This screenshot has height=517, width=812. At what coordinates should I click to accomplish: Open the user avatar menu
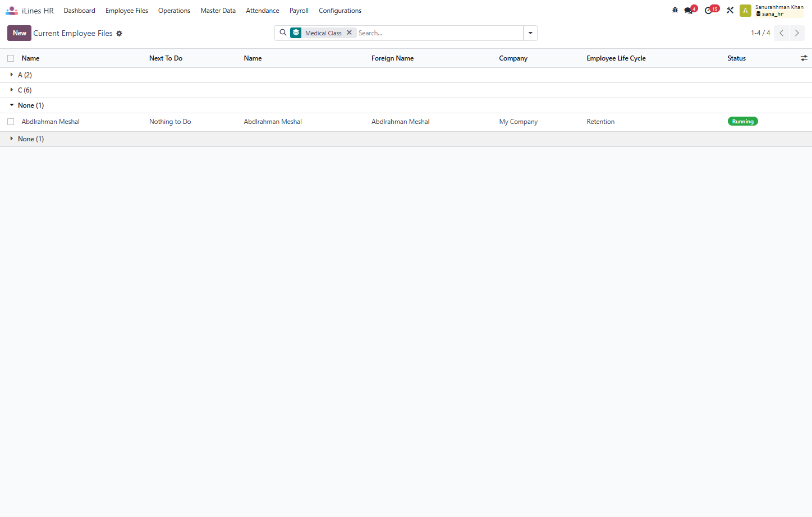click(745, 11)
